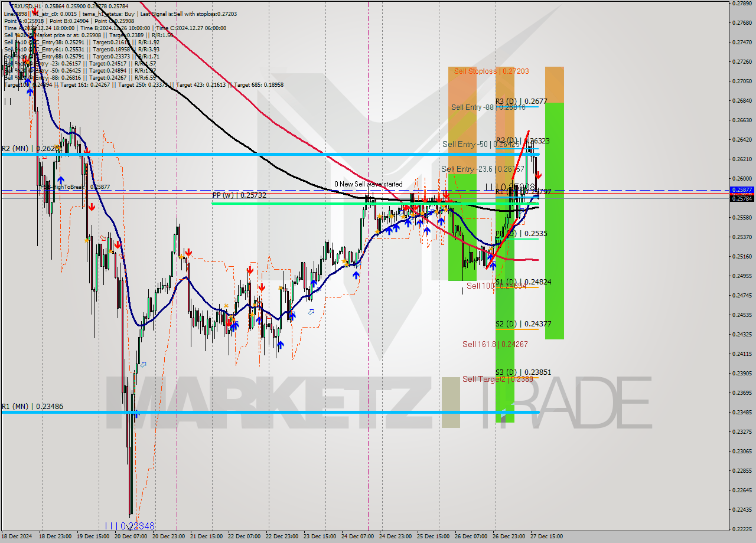Image resolution: width=756 pixels, height=543 pixels.
Task: Select the '24 Dec 07:00' time label
Action: 357,537
